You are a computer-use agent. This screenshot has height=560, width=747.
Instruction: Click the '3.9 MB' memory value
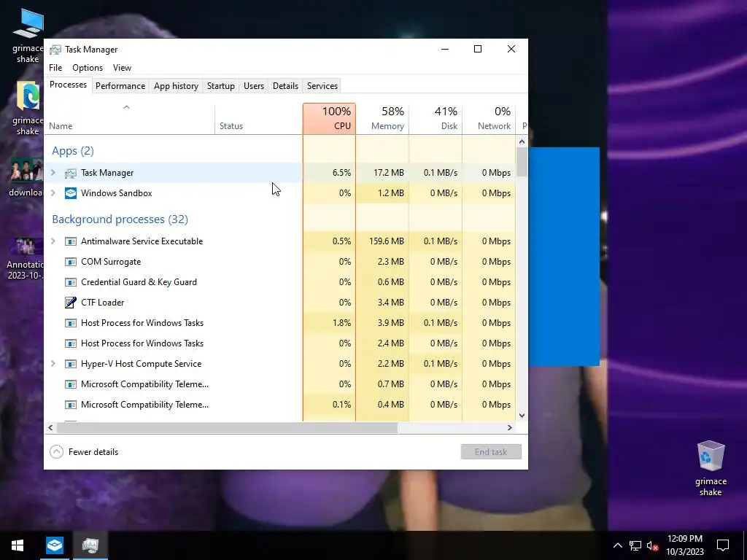pyautogui.click(x=391, y=323)
